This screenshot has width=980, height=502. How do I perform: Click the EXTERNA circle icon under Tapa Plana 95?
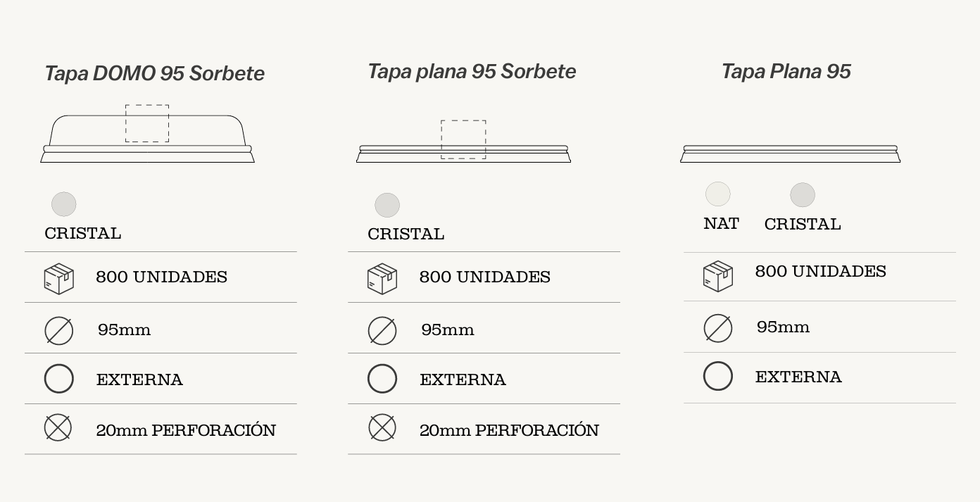coord(718,376)
